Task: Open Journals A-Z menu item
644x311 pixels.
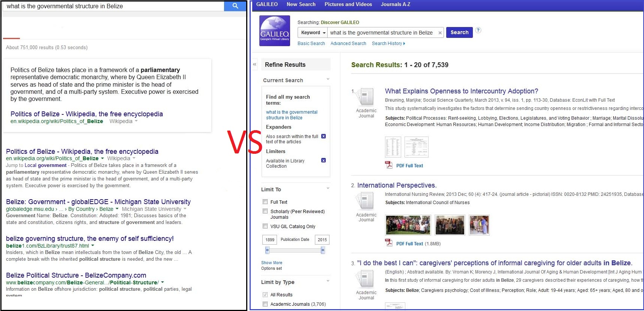Action: pyautogui.click(x=396, y=5)
